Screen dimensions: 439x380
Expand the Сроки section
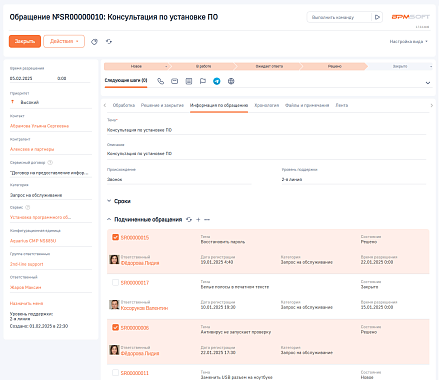109,201
